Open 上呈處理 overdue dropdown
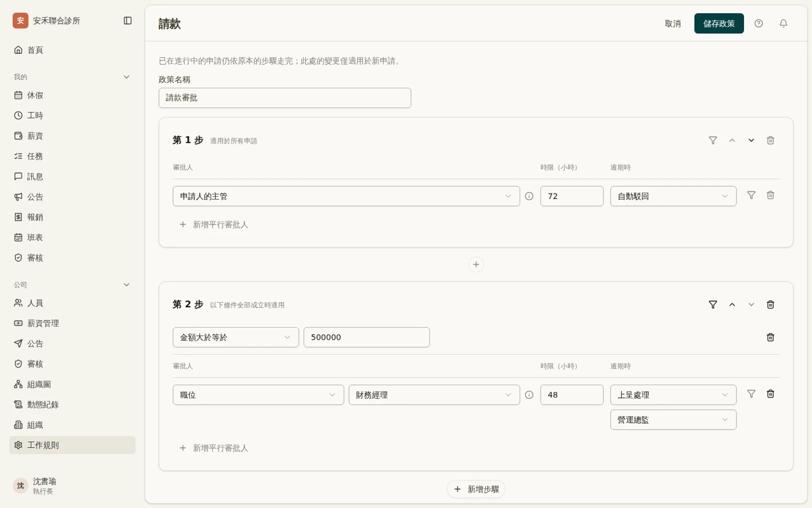Screen dimensions: 812x508 click(x=673, y=395)
